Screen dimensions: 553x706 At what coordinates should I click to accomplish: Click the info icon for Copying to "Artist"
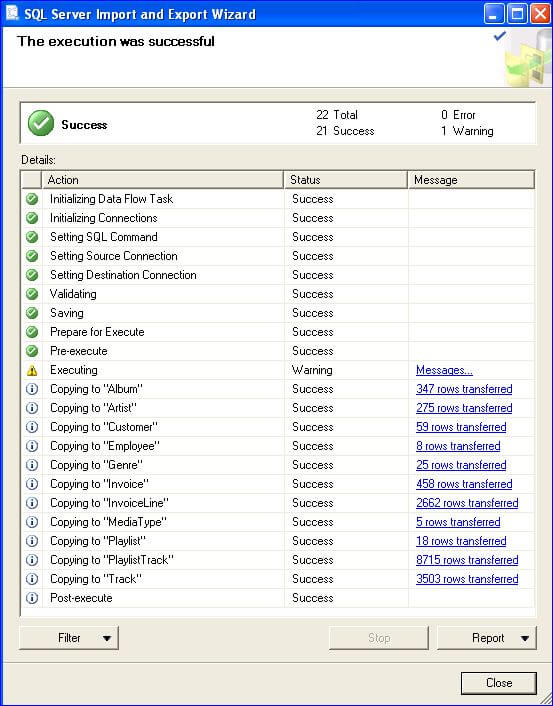(32, 408)
